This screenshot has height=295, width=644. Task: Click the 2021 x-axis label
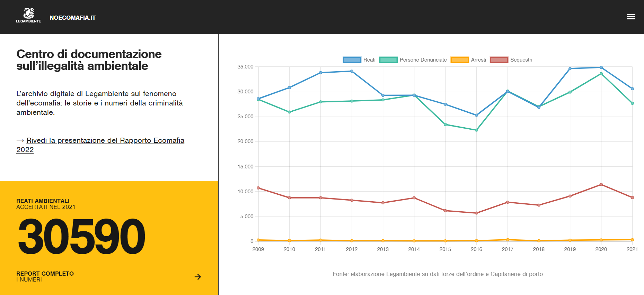(632, 249)
